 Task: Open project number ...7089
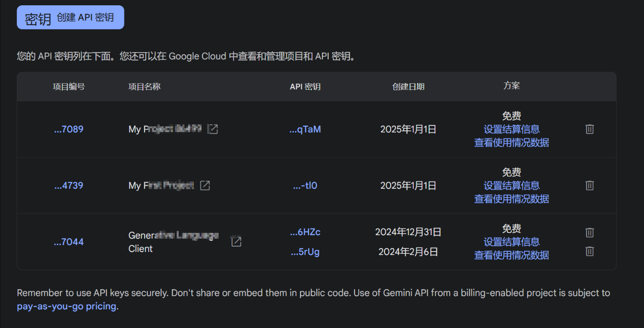68,129
